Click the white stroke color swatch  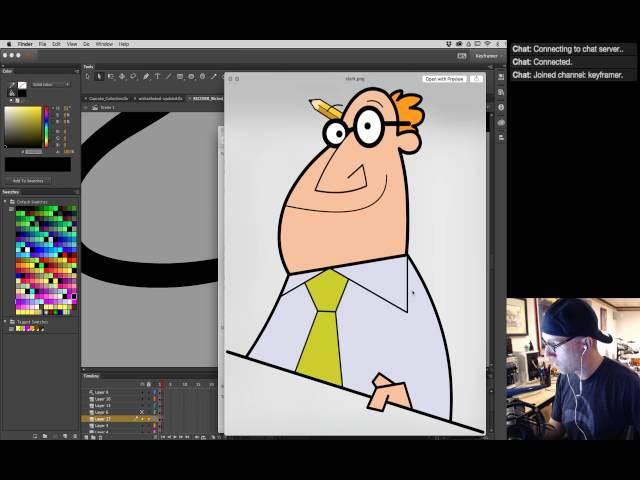point(22,85)
